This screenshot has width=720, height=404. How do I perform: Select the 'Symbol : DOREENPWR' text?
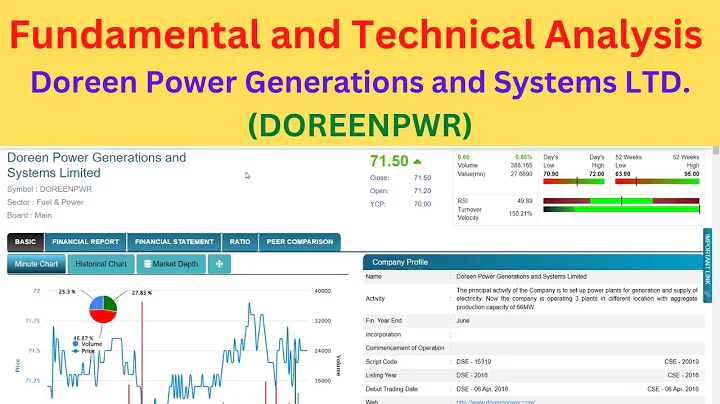click(x=50, y=189)
